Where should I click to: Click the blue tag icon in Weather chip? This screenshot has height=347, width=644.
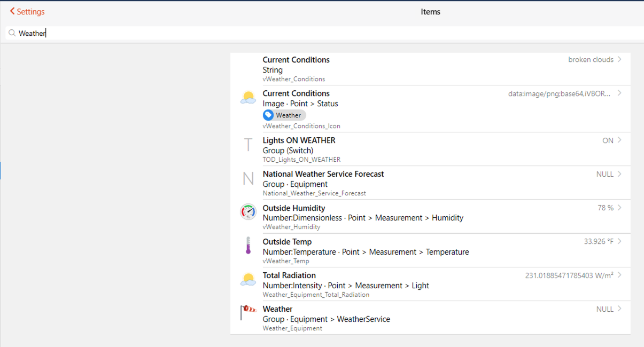[x=268, y=115]
